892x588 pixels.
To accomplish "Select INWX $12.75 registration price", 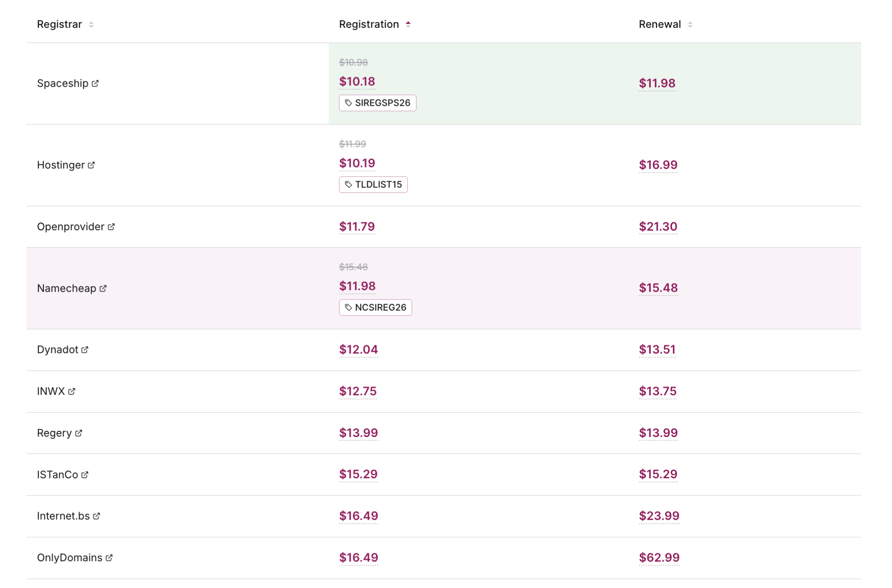I will click(358, 391).
